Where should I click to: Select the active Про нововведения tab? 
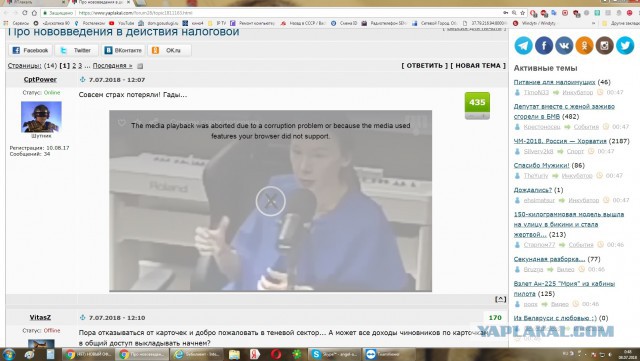[x=101, y=3]
